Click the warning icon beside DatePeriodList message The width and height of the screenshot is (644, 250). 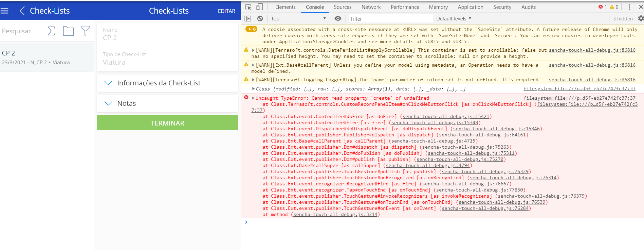tap(246, 50)
